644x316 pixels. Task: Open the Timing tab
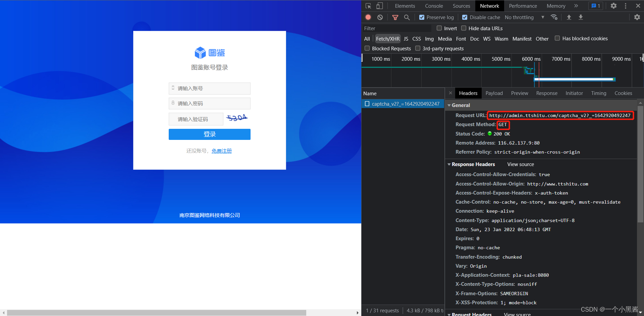598,93
